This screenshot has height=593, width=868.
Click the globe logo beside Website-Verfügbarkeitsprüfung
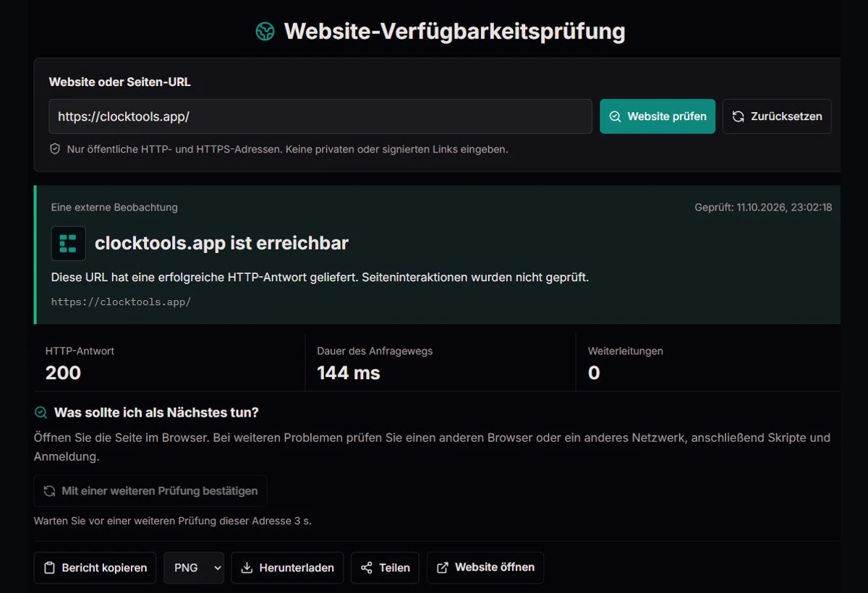click(265, 32)
